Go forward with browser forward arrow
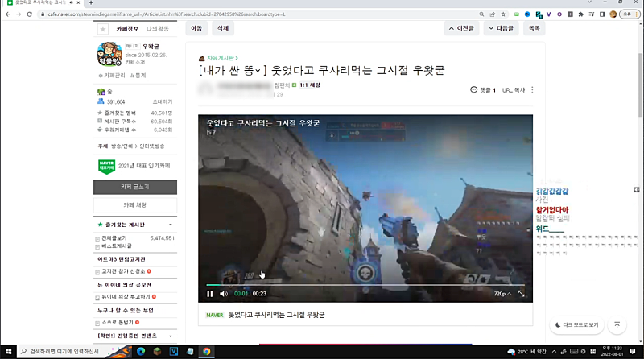The image size is (644, 359). point(19,14)
